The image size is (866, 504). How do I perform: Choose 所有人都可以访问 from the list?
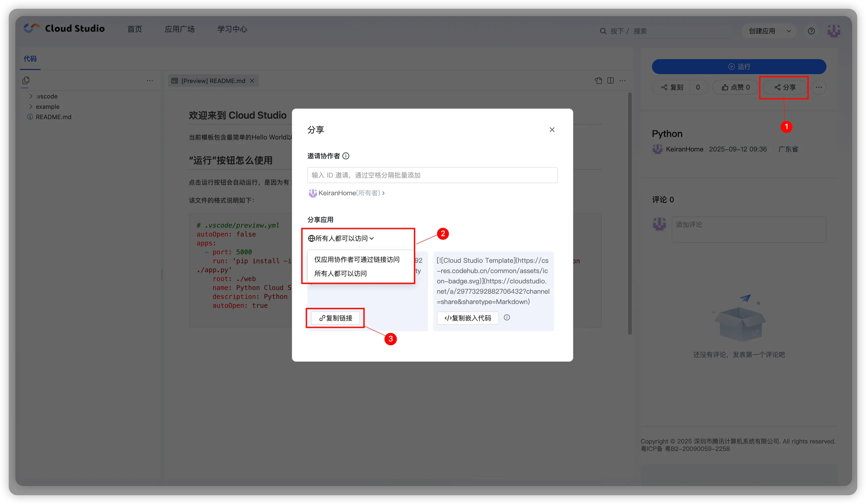tap(340, 273)
